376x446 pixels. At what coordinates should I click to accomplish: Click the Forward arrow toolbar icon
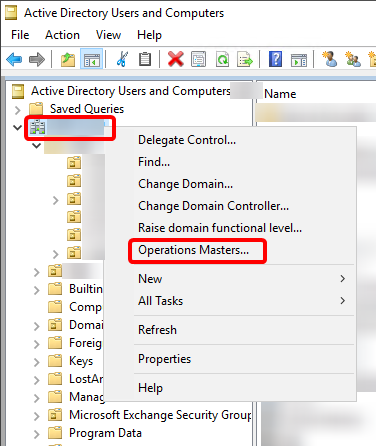[37, 60]
